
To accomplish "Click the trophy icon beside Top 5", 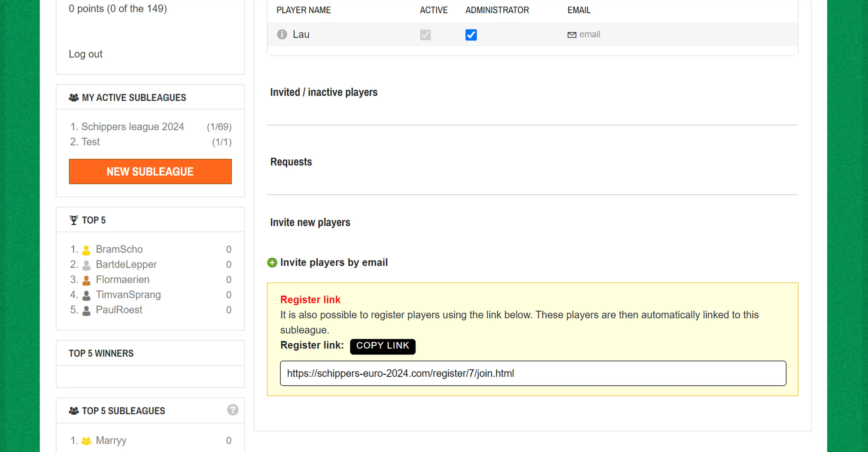I will point(73,220).
